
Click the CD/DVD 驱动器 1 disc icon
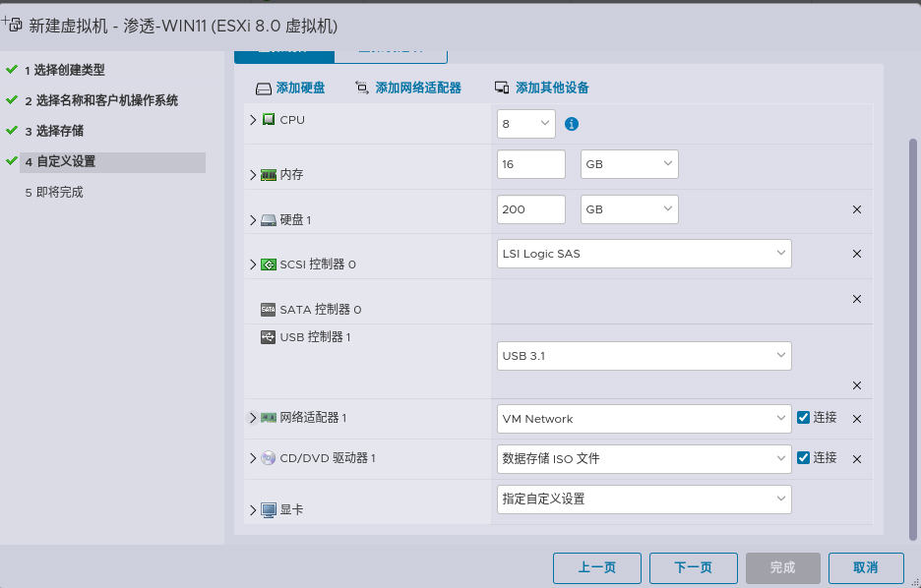[x=266, y=458]
